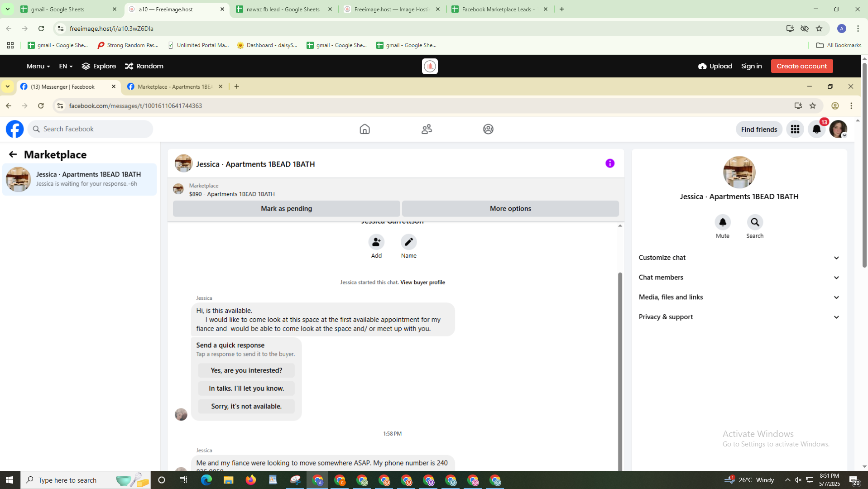Screen dimensions: 868x489
Task: Click the Name pencil edit icon
Action: [x=408, y=242]
